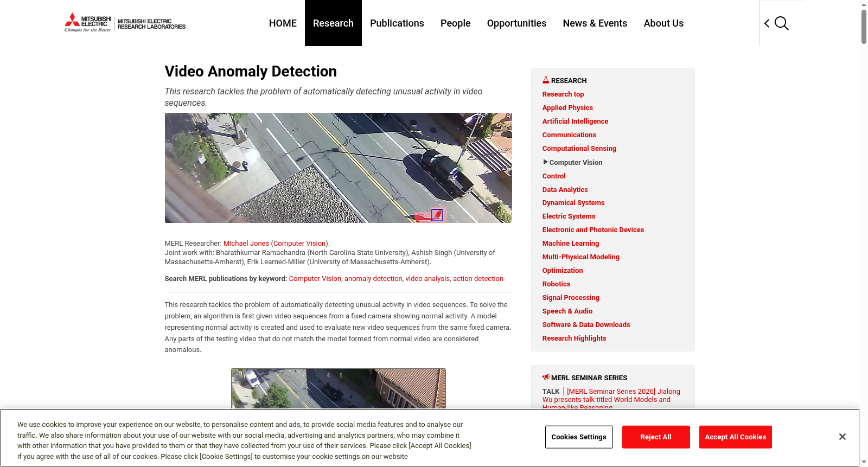This screenshot has width=868, height=467.
Task: Open Machine Learning research area
Action: pos(571,244)
